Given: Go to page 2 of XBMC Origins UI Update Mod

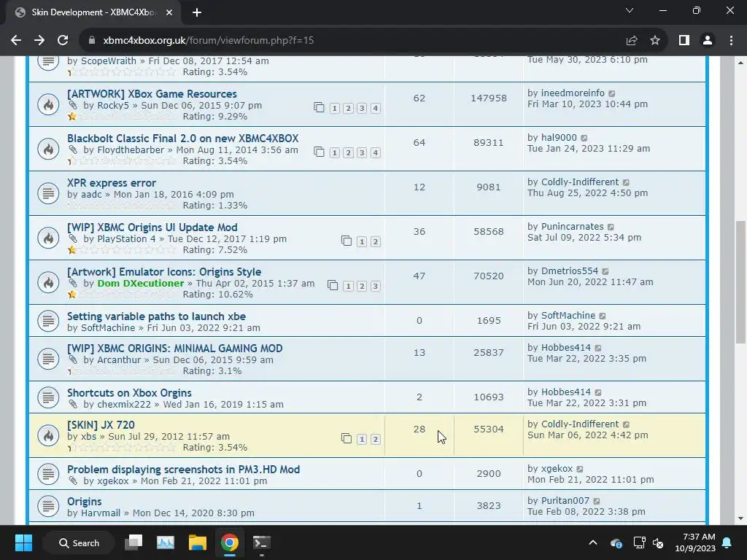Looking at the screenshot, I should (376, 242).
